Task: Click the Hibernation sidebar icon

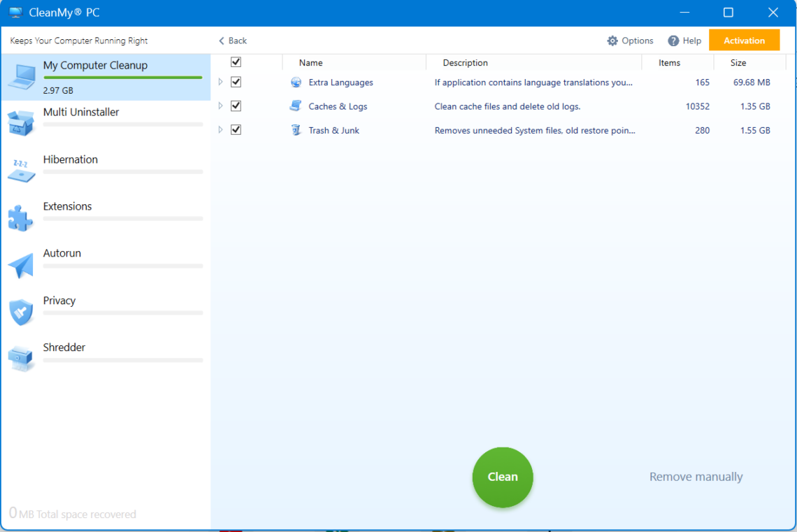Action: 20,169
